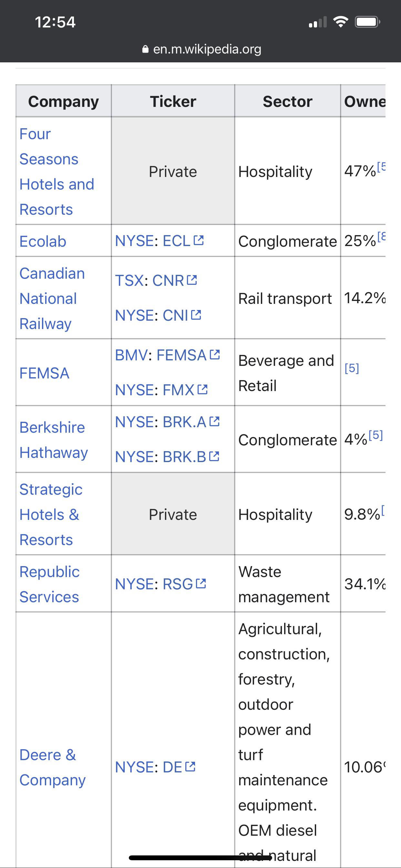Click the external link icon beside NYSE: RSG
The image size is (401, 868).
[x=202, y=584]
